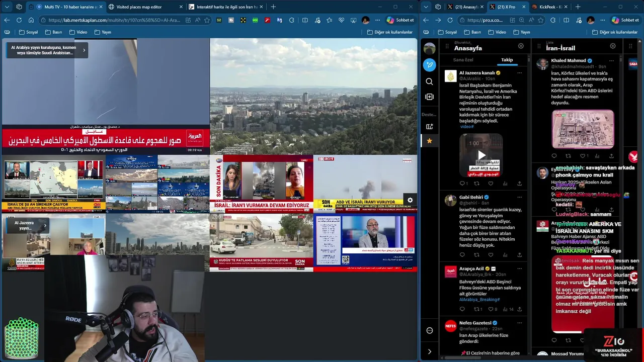The width and height of the screenshot is (644, 362).
Task: Like the Gabi Behiri post
Action: pos(491,254)
